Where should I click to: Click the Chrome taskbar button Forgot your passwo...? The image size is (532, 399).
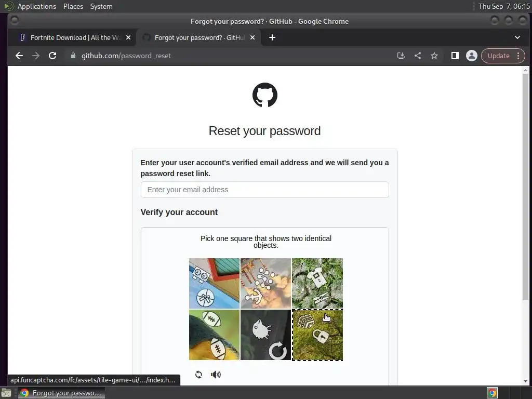61,393
